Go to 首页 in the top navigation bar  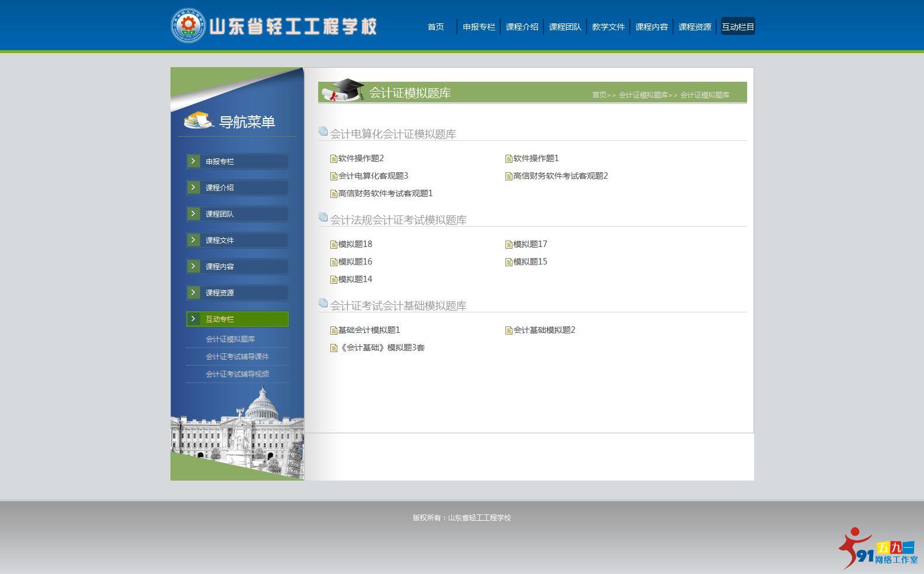[x=435, y=27]
